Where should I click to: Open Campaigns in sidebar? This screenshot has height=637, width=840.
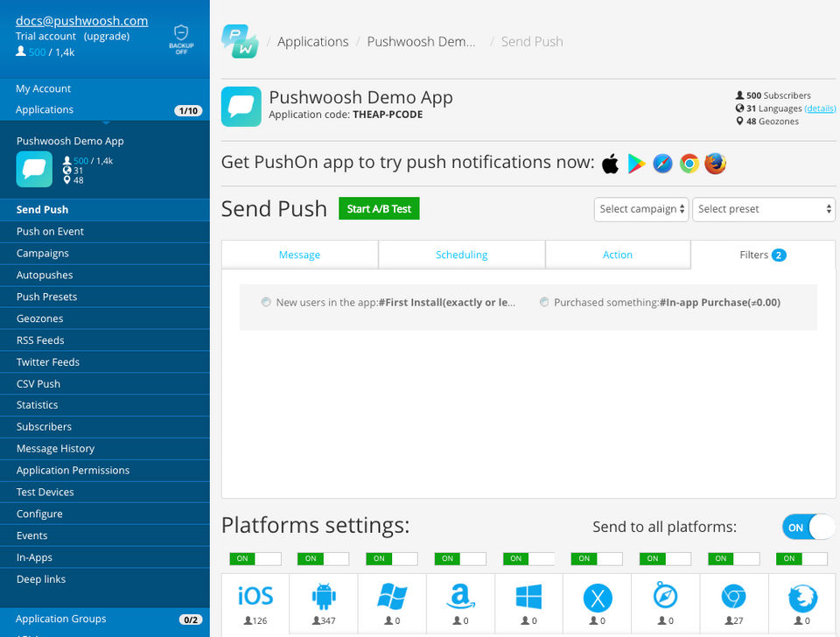(x=105, y=254)
